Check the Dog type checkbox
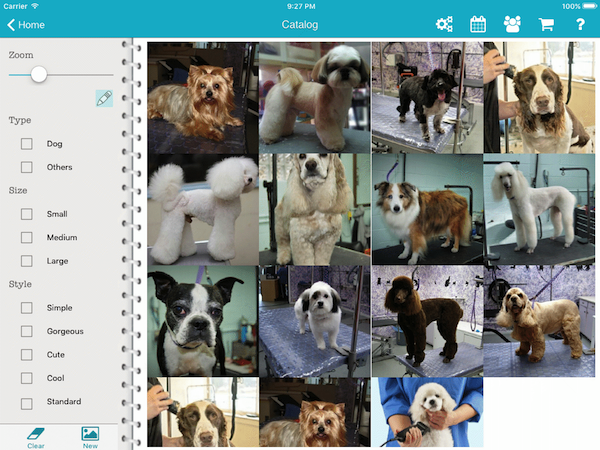 (27, 144)
